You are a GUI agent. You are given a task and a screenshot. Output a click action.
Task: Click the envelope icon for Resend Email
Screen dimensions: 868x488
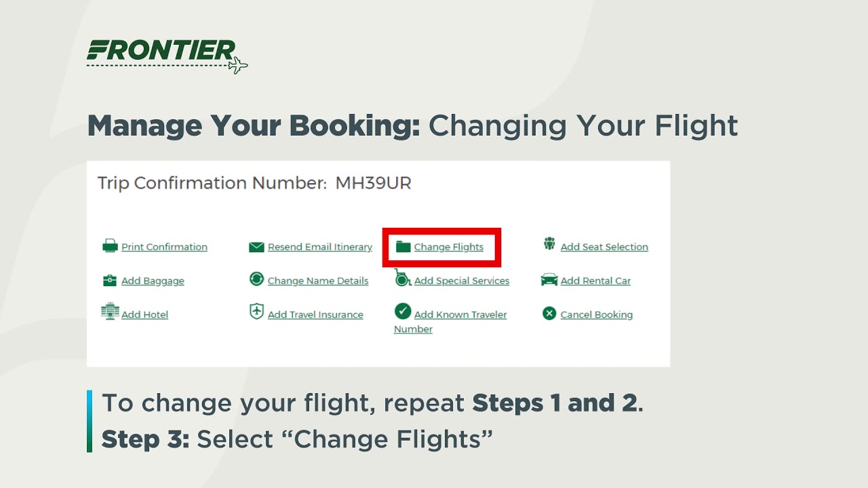click(256, 247)
